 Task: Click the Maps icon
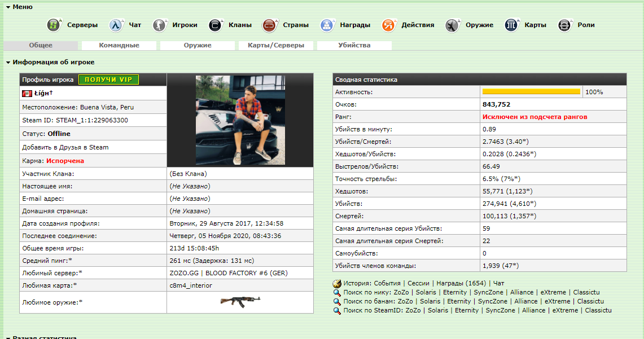pos(512,25)
